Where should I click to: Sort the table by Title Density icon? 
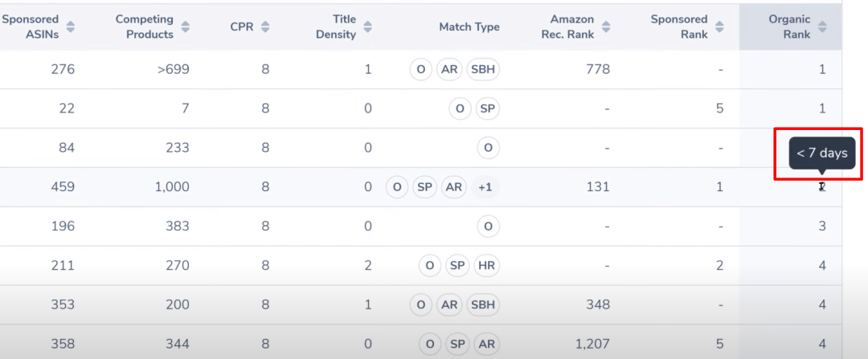(x=368, y=27)
